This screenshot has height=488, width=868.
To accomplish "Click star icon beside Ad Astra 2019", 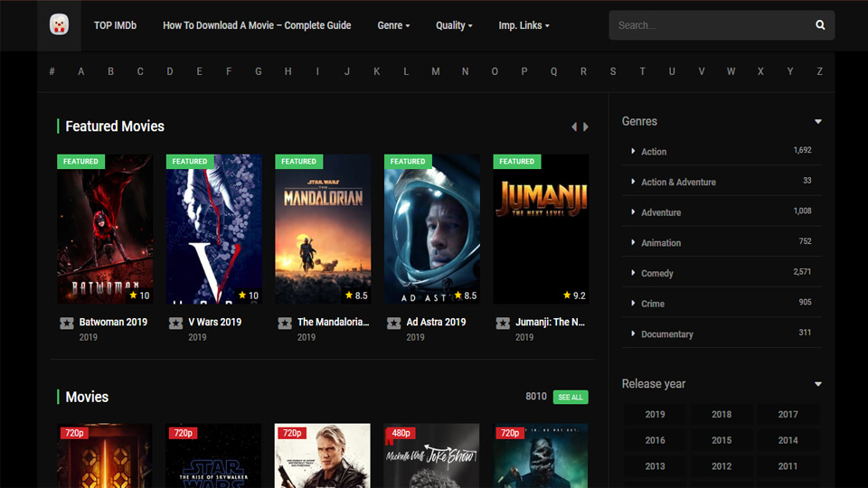I will 393,323.
